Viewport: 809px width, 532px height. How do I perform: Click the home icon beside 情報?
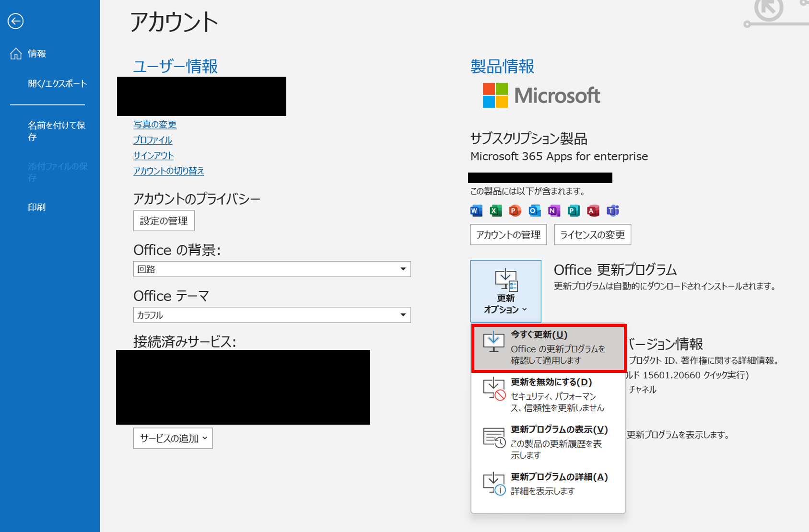[x=16, y=54]
